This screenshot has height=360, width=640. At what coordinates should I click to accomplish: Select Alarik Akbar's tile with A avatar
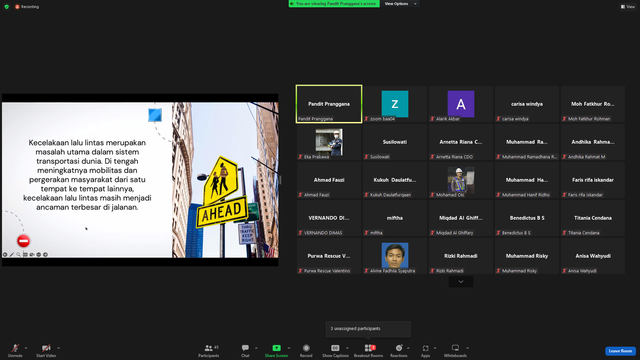coord(461,104)
